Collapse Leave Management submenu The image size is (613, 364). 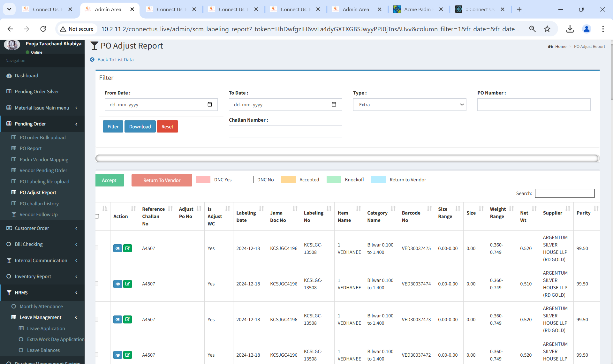click(x=42, y=317)
